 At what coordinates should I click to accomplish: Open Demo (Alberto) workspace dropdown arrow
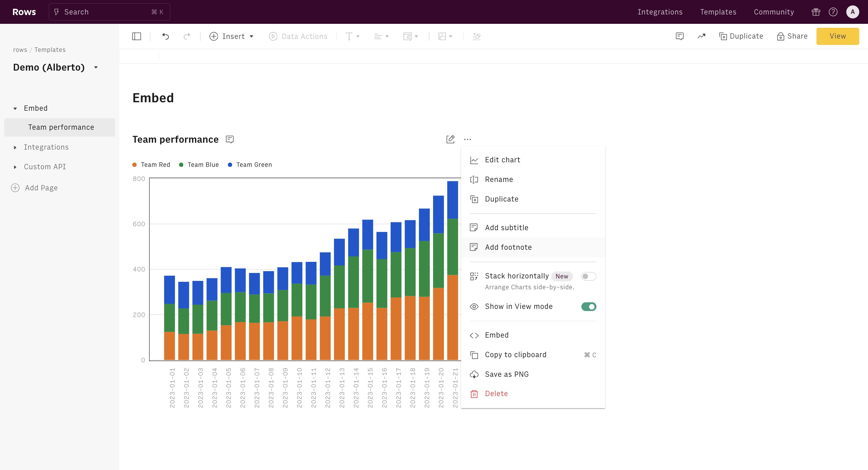(x=96, y=68)
